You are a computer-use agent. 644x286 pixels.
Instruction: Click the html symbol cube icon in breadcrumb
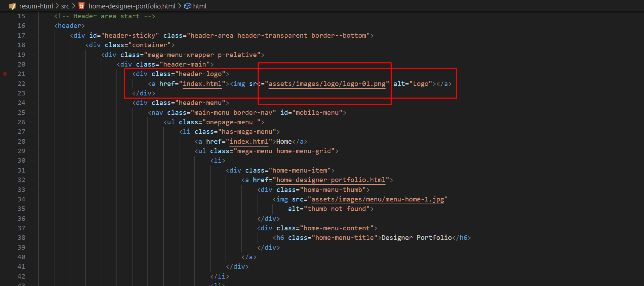[188, 6]
